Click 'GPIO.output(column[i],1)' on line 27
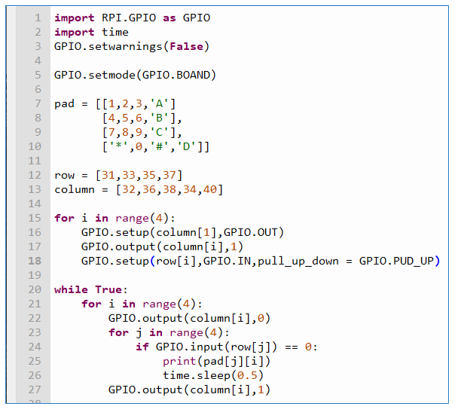 coord(189,389)
